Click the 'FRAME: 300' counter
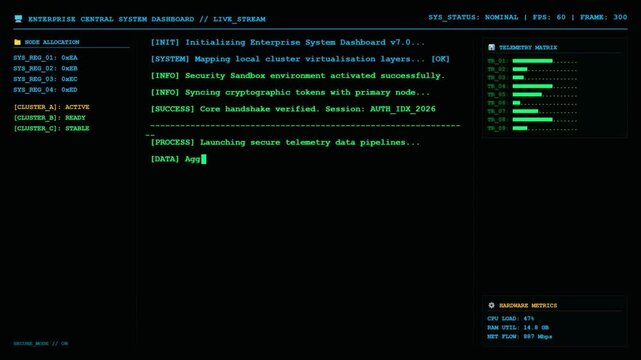641x360 pixels. pyautogui.click(x=603, y=17)
